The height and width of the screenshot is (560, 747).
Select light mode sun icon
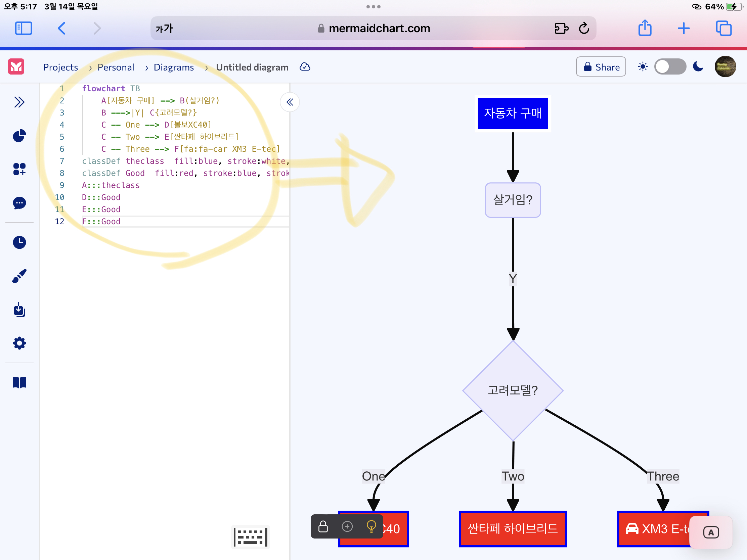point(643,67)
